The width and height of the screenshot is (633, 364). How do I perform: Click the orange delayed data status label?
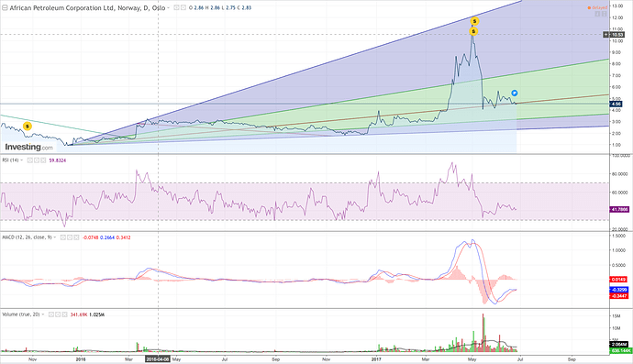pos(597,7)
